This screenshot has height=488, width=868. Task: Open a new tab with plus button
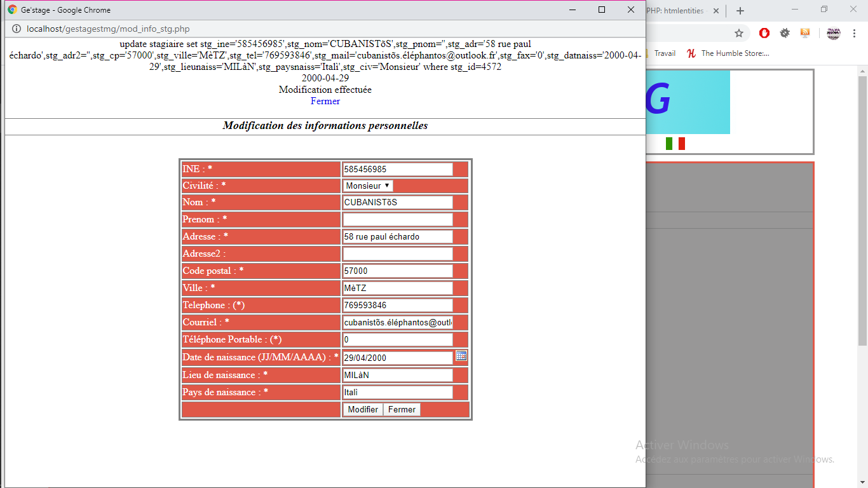coord(740,11)
